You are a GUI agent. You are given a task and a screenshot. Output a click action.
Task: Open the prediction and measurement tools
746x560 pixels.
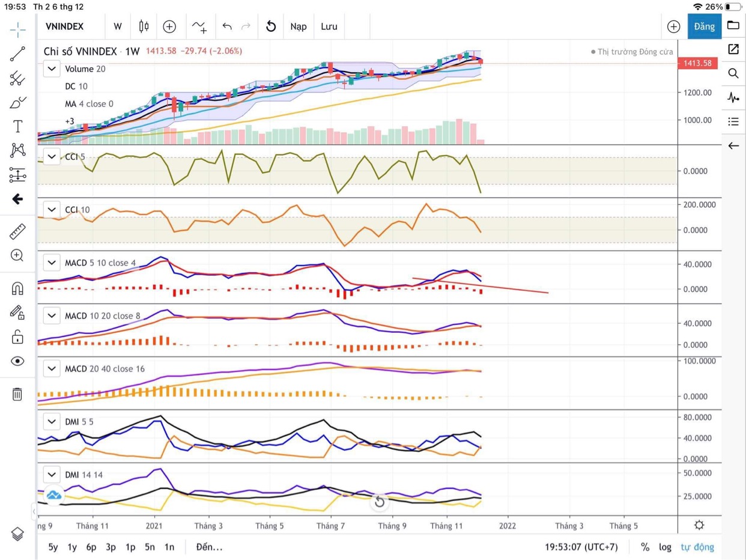point(17,175)
